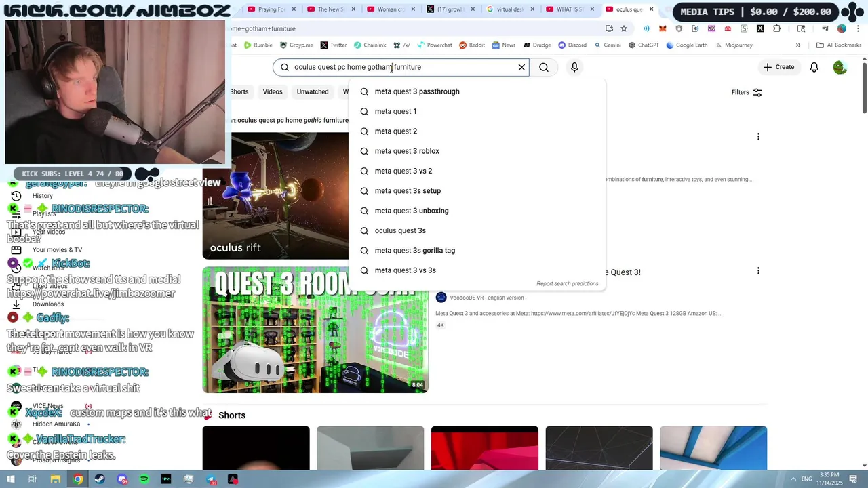Open the X extension icon in toolbar

point(760,28)
